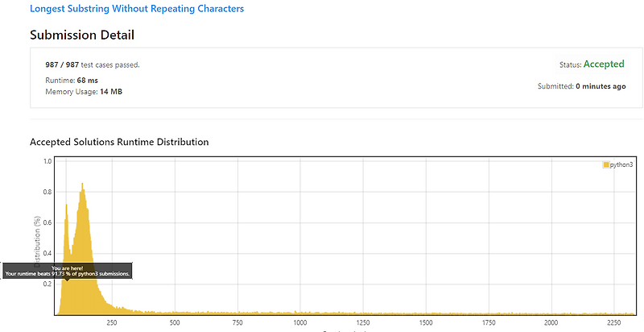Select the Runtime 68 ms text

72,80
